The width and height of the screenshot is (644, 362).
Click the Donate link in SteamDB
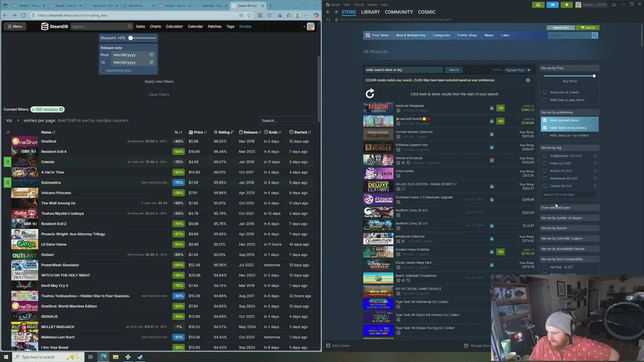[x=245, y=26]
